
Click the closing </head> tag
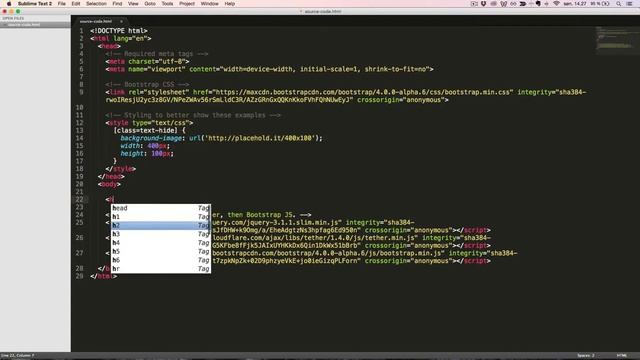pyautogui.click(x=111, y=177)
